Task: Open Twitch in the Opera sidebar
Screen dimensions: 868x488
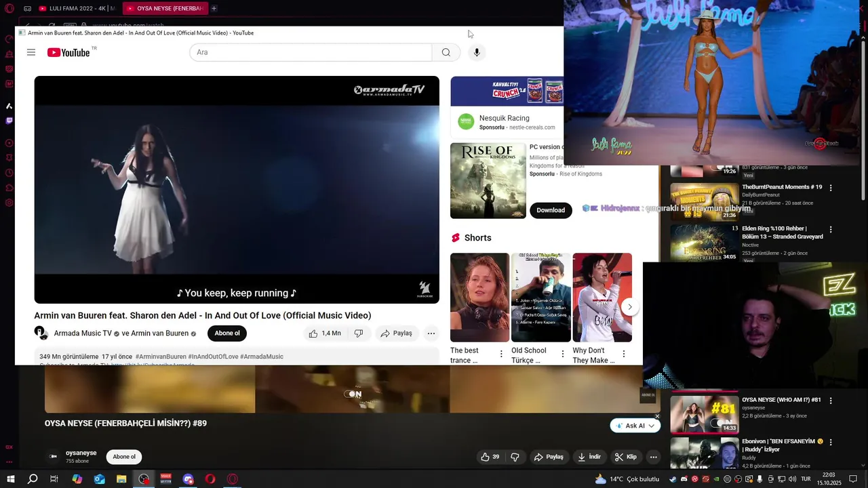Action: pos(9,121)
